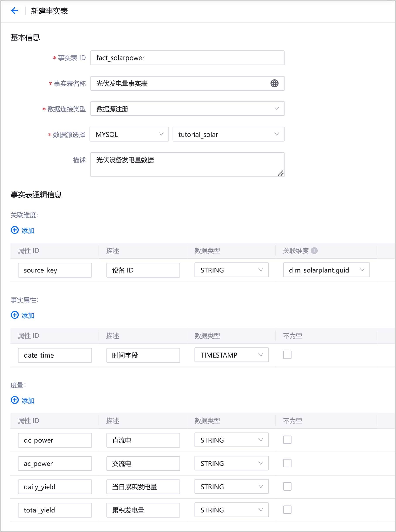The height and width of the screenshot is (532, 396).
Task: Click the plus icon under 关联维度
Action: click(x=15, y=230)
